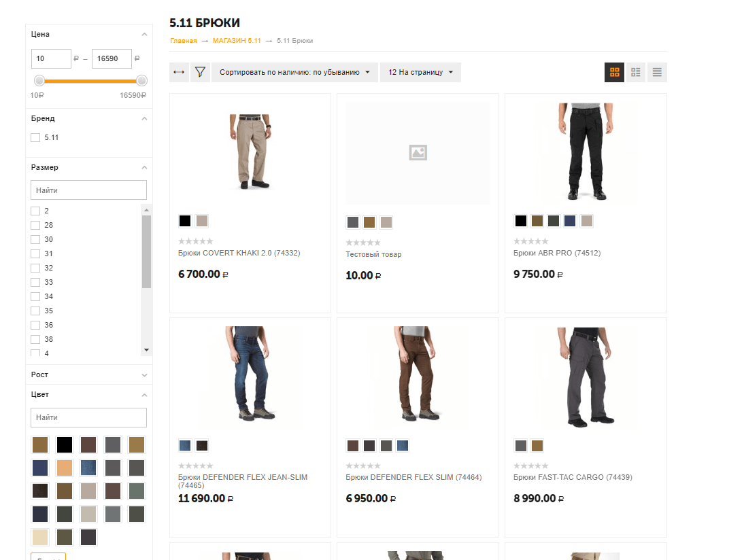Collapse the Бренд filter section
This screenshot has width=744, height=560.
pos(144,118)
